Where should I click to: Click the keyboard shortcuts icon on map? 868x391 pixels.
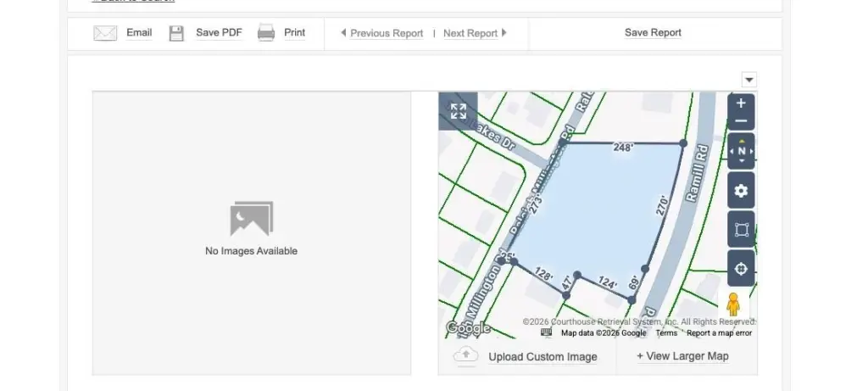547,333
